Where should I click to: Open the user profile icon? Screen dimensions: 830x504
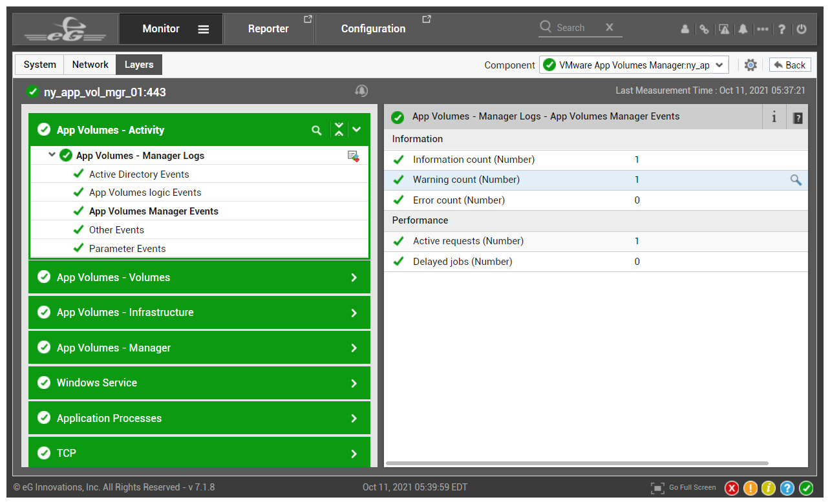(x=685, y=29)
